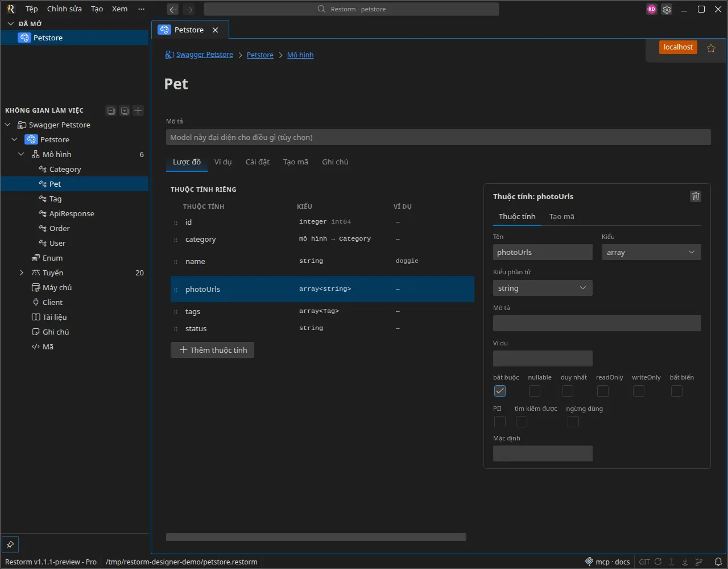Click drag handle of the name row

[176, 262]
